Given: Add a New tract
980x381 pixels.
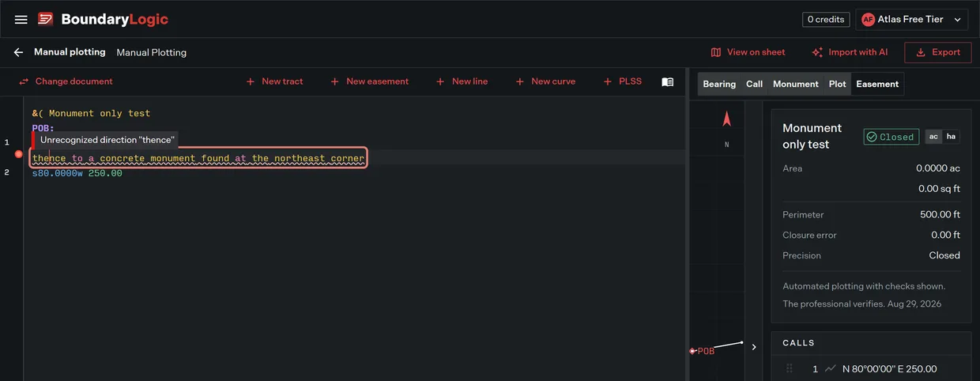Looking at the screenshot, I should (x=274, y=81).
